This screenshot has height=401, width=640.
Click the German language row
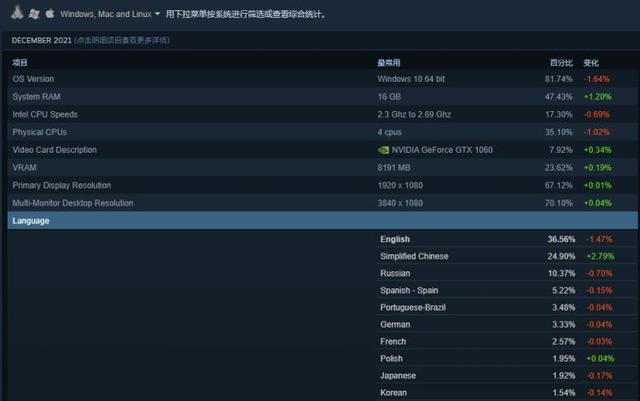[x=506, y=325]
